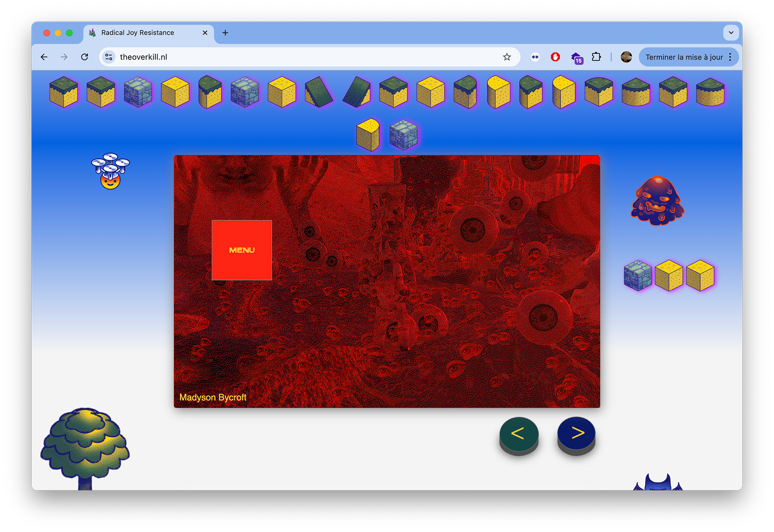Bookmark page with the star icon
This screenshot has width=774, height=532.
pos(507,57)
